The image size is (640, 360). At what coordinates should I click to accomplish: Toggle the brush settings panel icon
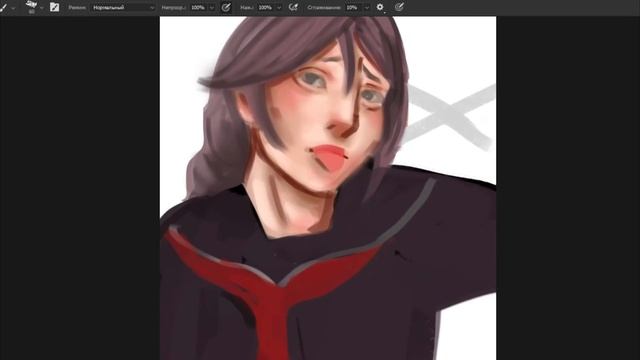pos(54,7)
